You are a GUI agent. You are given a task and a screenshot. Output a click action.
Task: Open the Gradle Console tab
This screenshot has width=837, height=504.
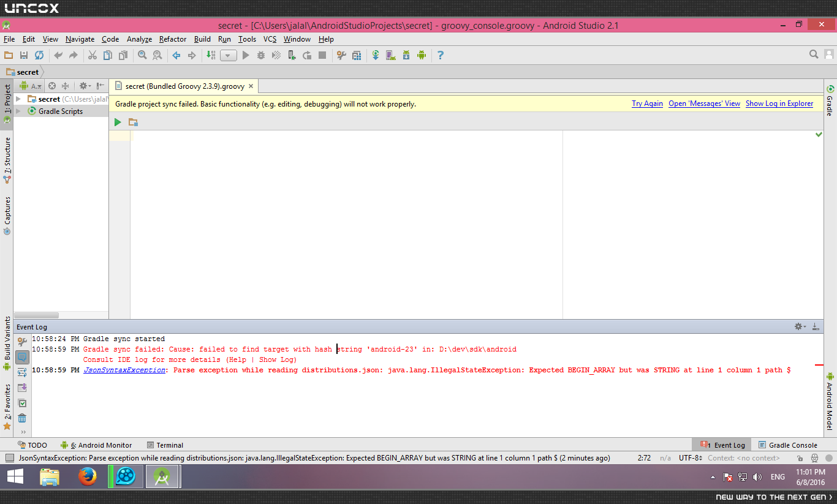[787, 445]
